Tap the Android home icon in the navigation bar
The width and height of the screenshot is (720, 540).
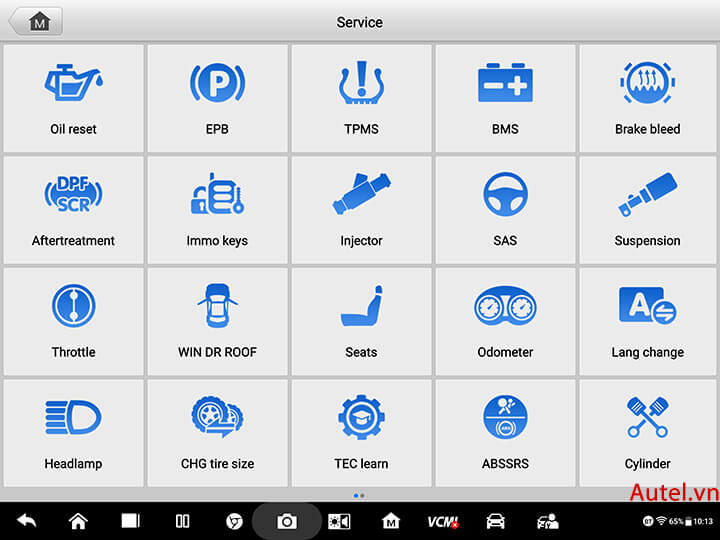click(78, 521)
